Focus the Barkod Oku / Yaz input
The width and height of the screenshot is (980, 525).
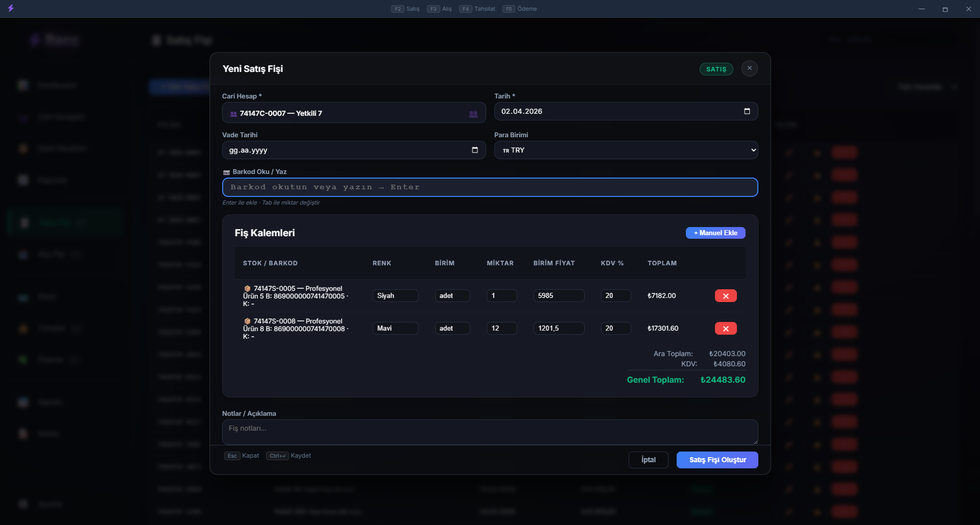[x=490, y=187]
